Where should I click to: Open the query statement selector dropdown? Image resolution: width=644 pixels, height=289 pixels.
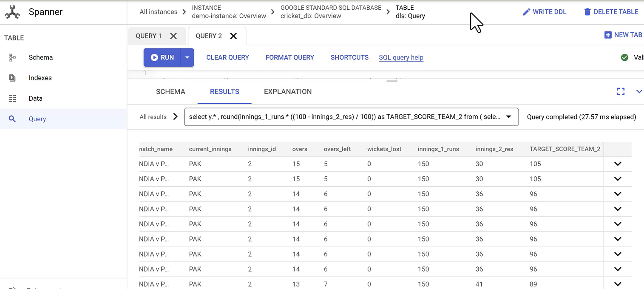tap(351, 117)
